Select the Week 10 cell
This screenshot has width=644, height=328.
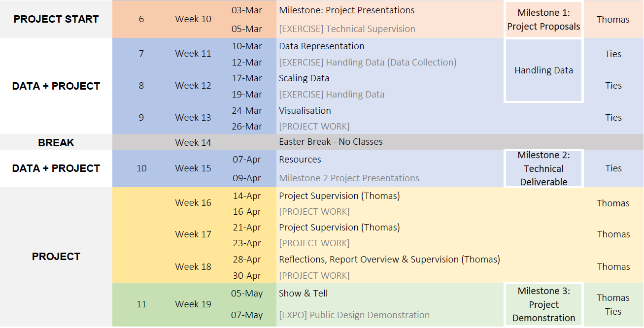(x=193, y=19)
